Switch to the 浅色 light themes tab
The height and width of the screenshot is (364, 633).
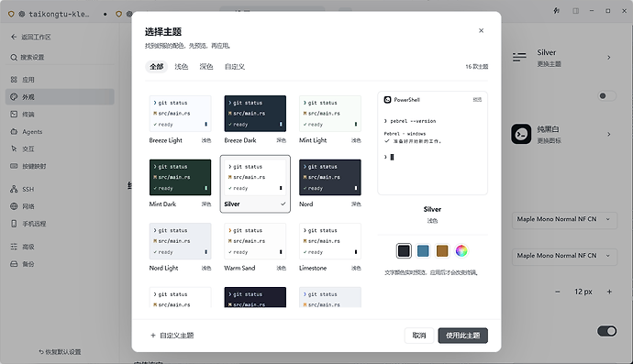tap(182, 67)
